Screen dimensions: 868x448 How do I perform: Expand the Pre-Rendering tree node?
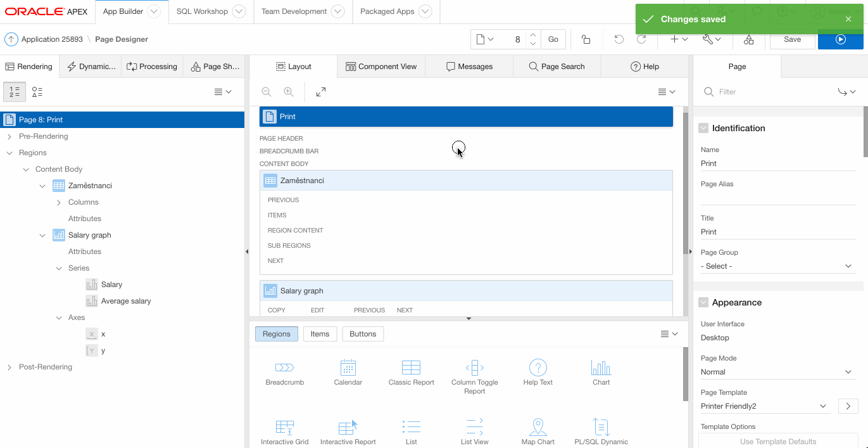pyautogui.click(x=9, y=136)
